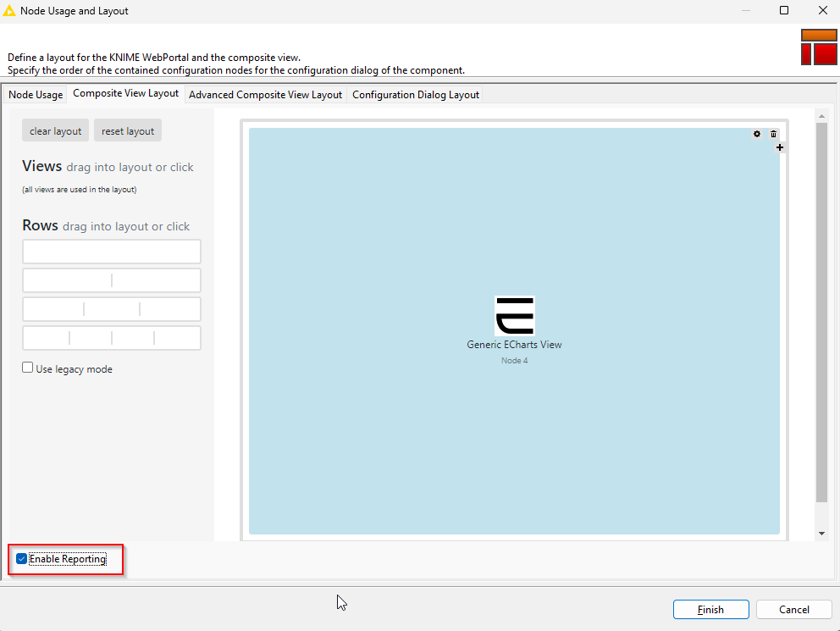The width and height of the screenshot is (840, 631).
Task: Add the two-column row template
Action: point(112,280)
